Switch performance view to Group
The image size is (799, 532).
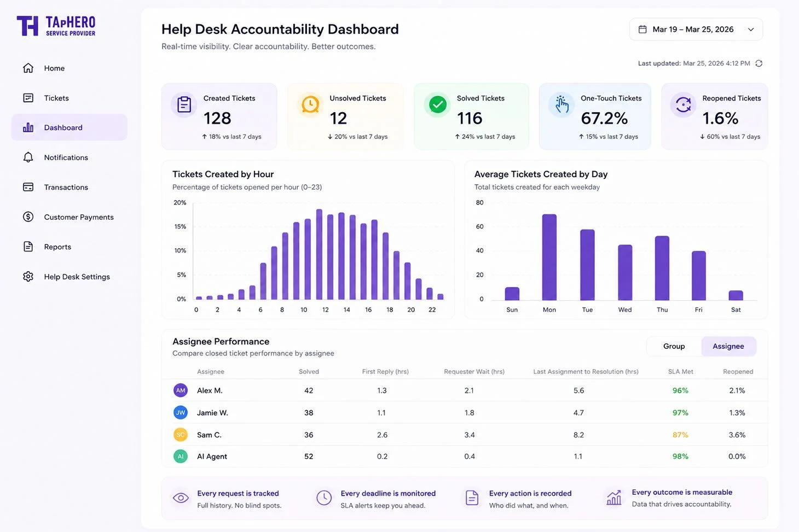674,346
